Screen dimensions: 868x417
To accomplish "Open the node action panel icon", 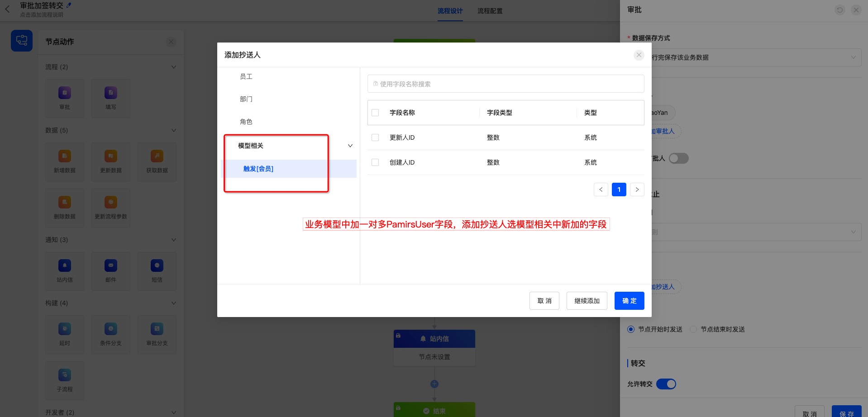I will click(x=22, y=41).
